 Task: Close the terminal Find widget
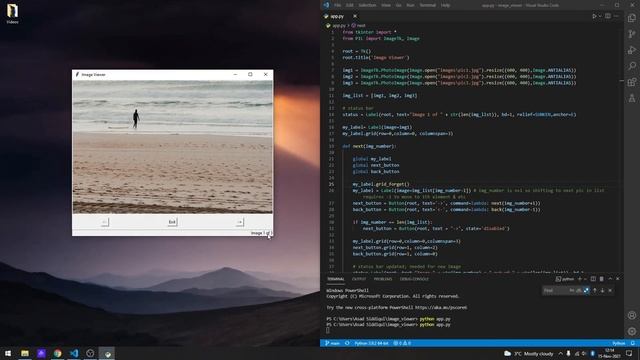(x=610, y=290)
